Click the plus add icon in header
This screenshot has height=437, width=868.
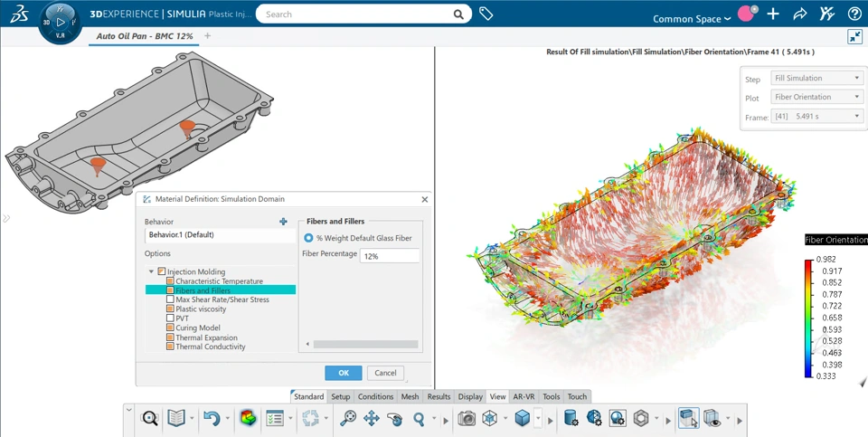pos(773,14)
